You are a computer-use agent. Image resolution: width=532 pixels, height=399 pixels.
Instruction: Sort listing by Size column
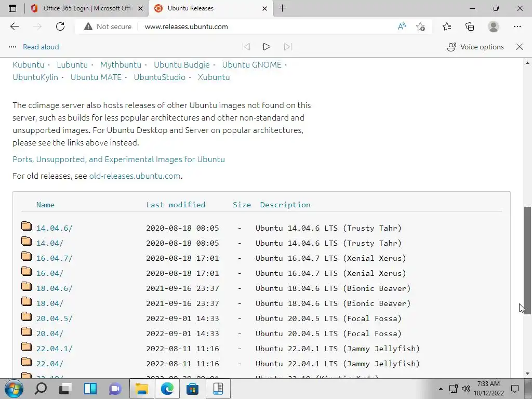[242, 205]
